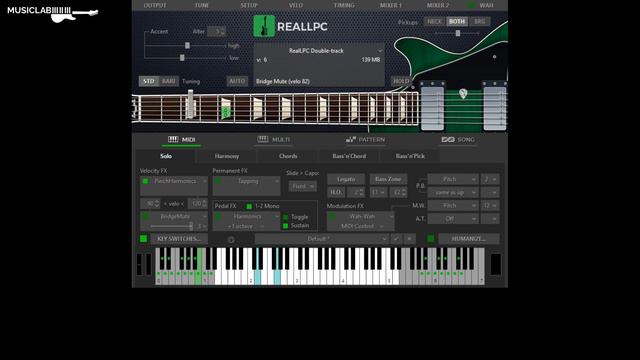The image size is (640, 360).
Task: Delete preset with the X icon
Action: click(409, 239)
